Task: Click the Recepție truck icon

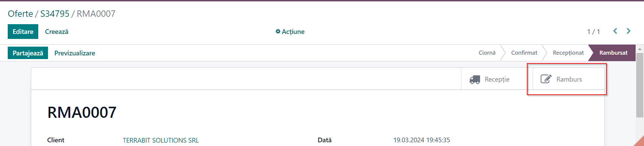Action: tap(475, 79)
